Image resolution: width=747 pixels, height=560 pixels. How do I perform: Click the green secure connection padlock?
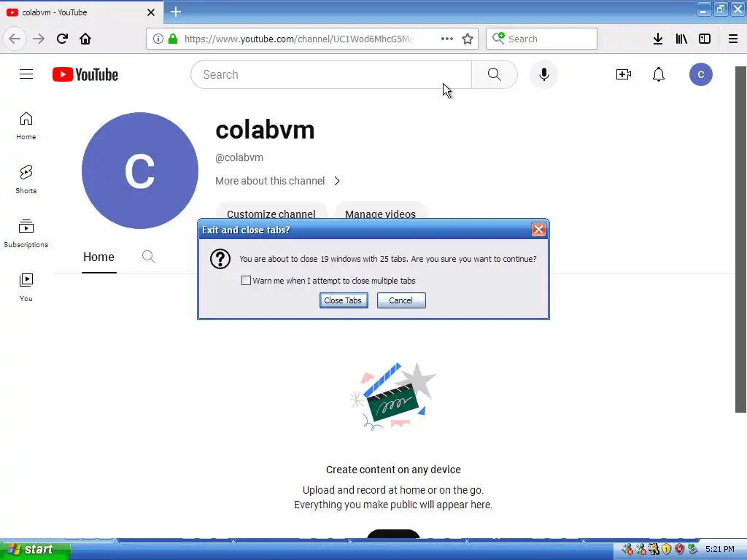coord(173,39)
